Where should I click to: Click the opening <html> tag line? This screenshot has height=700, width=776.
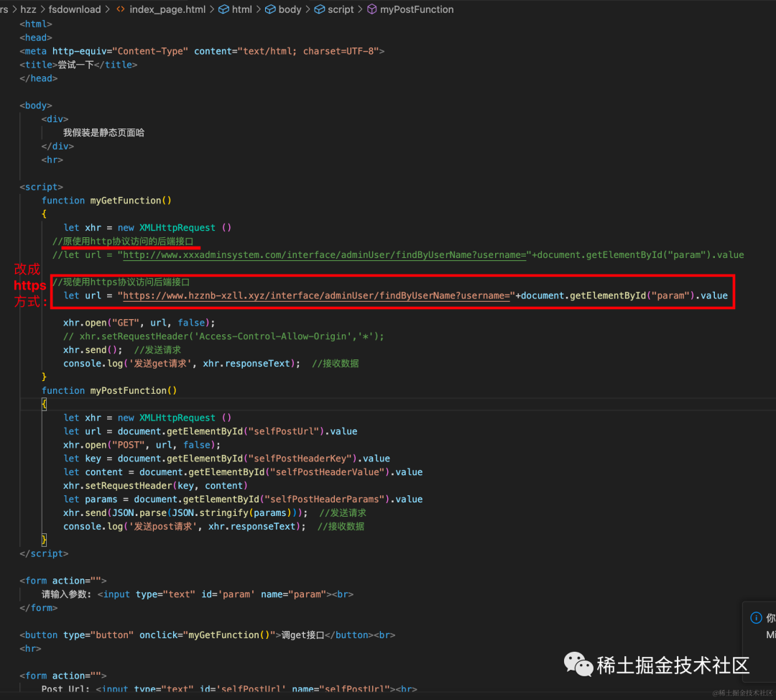[x=36, y=24]
